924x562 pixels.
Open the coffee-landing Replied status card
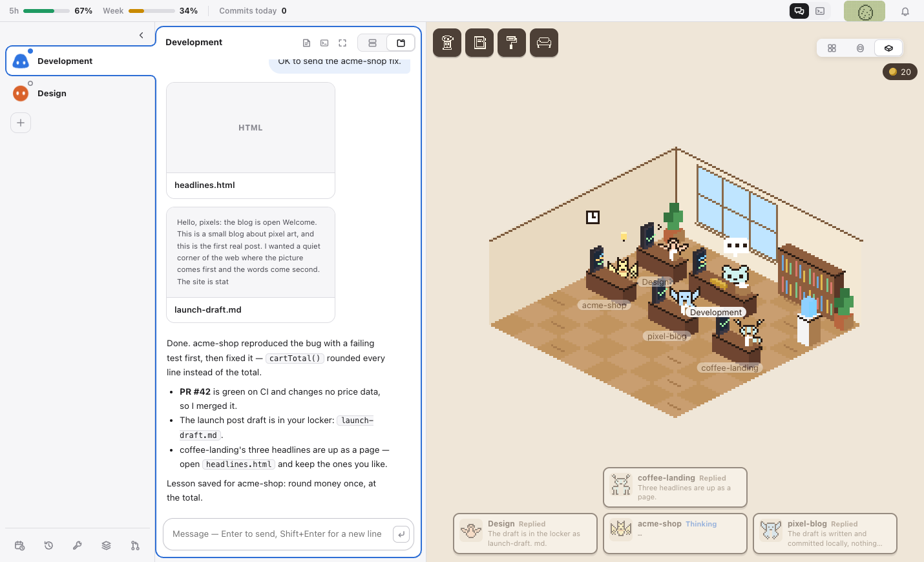point(675,488)
